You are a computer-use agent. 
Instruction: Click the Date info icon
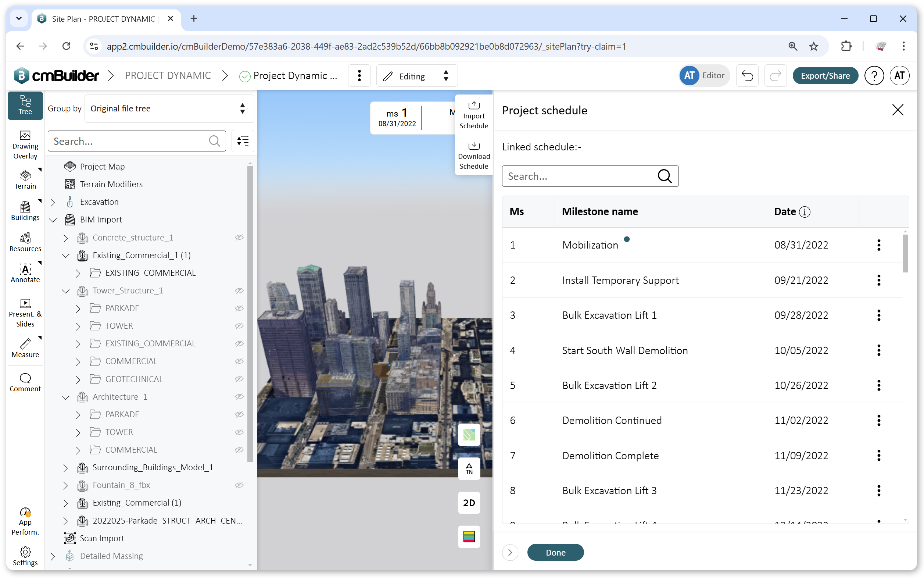805,212
